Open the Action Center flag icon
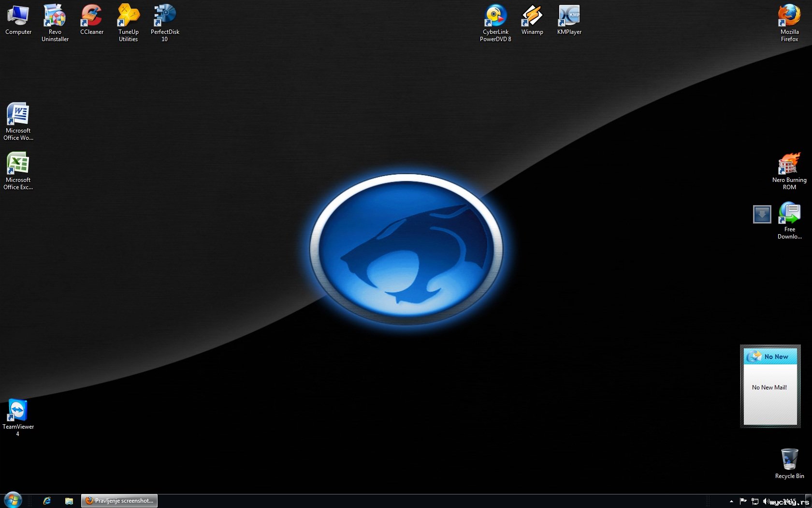This screenshot has height=508, width=812. point(743,501)
